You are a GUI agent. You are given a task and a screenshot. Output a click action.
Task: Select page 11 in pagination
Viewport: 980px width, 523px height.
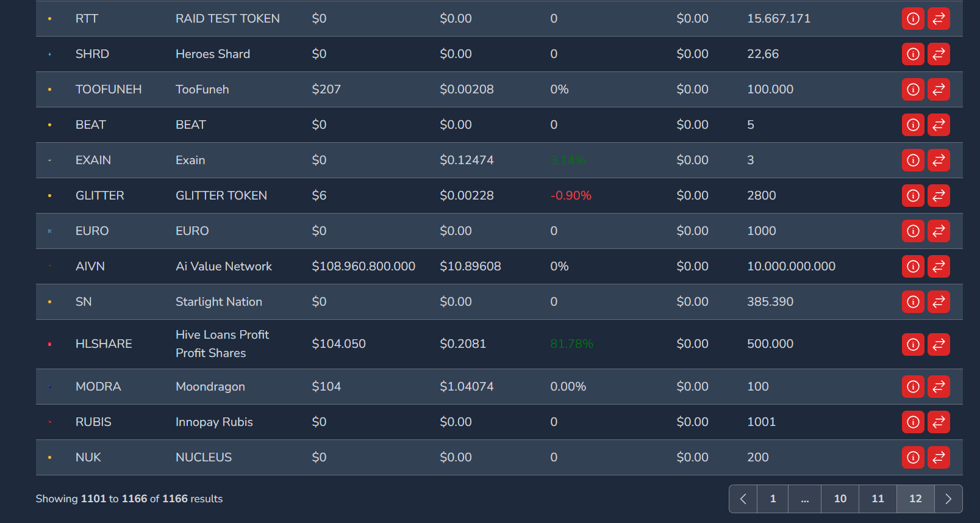point(878,499)
